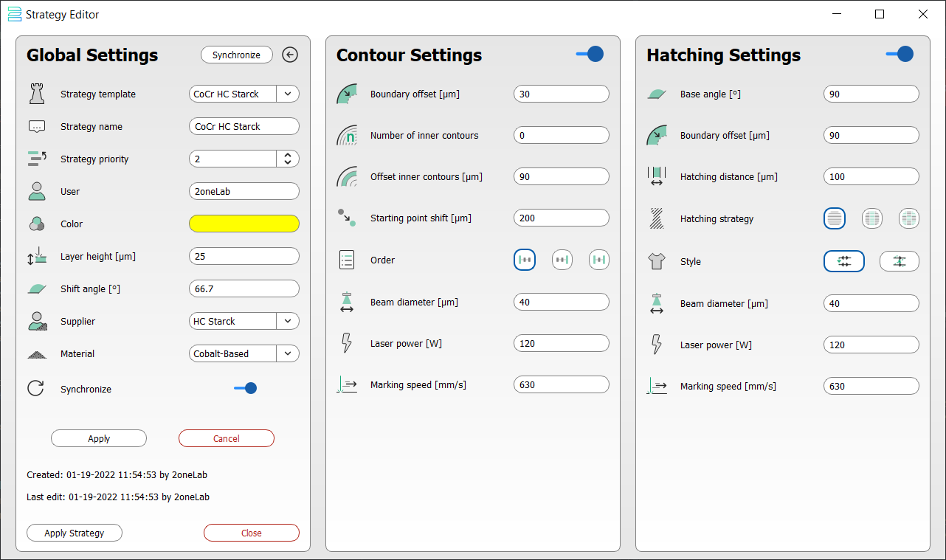This screenshot has height=560, width=946.
Task: Open the Strategy template dropdown
Action: [x=288, y=94]
